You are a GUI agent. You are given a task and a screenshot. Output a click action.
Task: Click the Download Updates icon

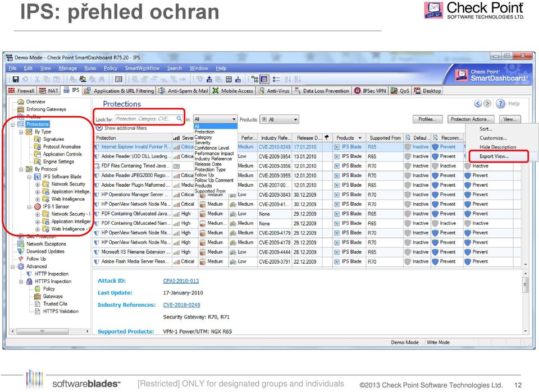[x=21, y=252]
